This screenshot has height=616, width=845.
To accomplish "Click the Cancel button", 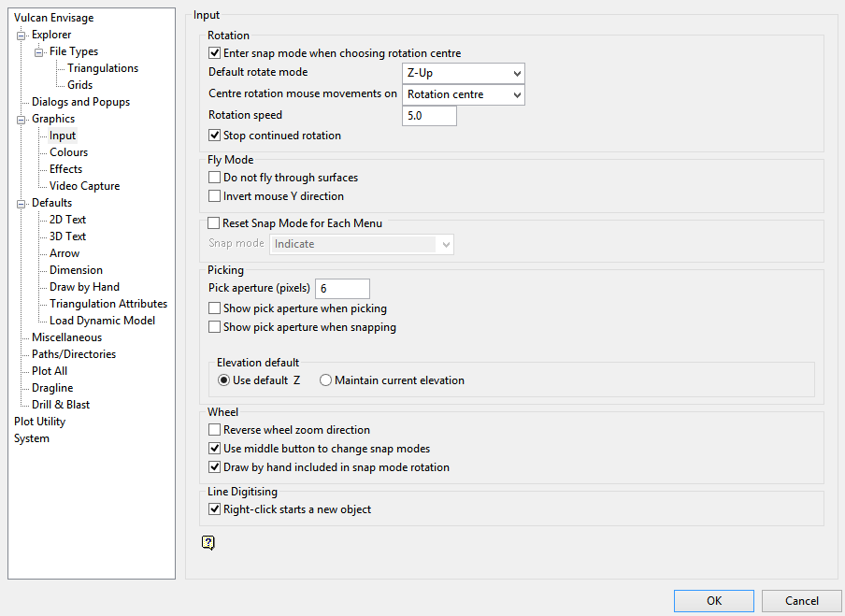I will tap(801, 601).
